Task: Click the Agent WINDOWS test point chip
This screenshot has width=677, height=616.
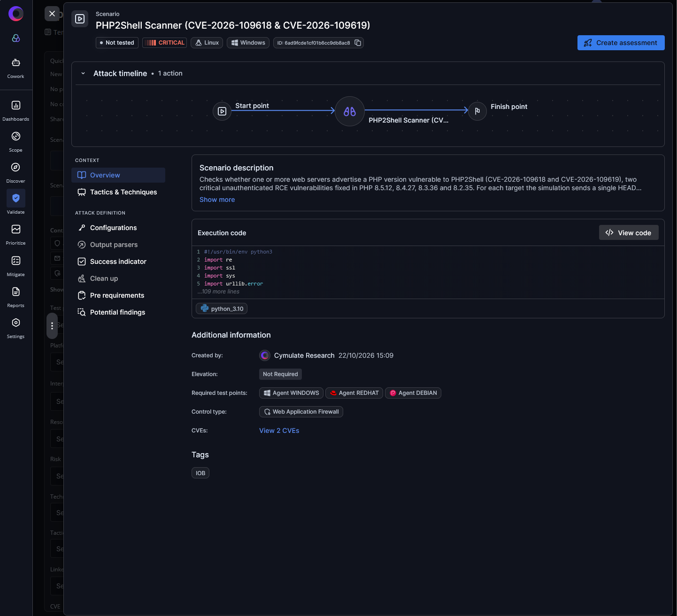Action: click(291, 393)
